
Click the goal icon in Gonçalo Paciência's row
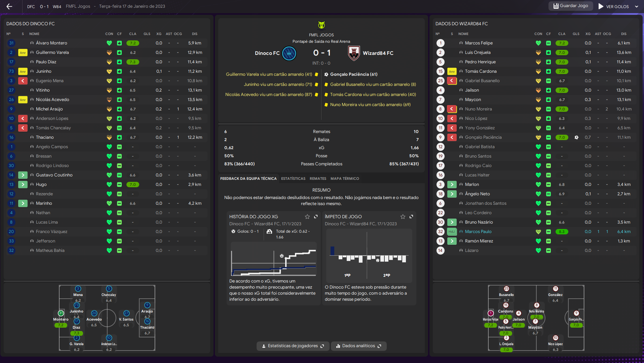click(576, 137)
